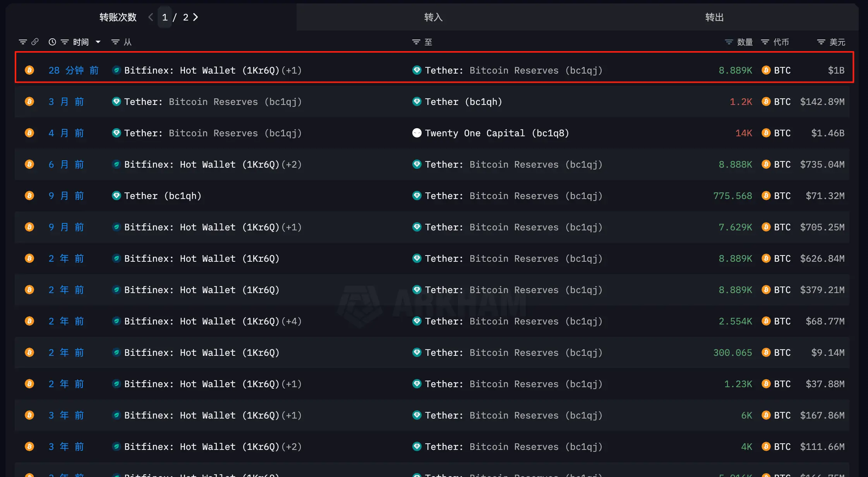868x477 pixels.
Task: Click the page number 1 field
Action: [x=165, y=17]
